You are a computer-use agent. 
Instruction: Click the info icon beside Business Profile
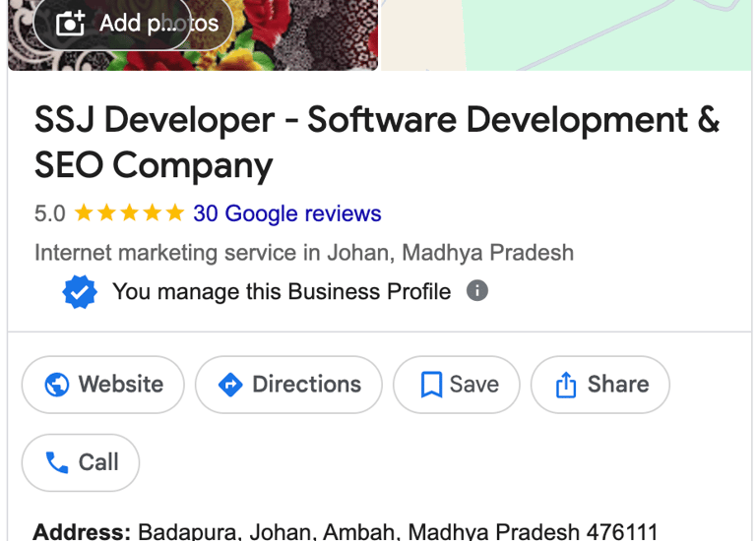[477, 290]
